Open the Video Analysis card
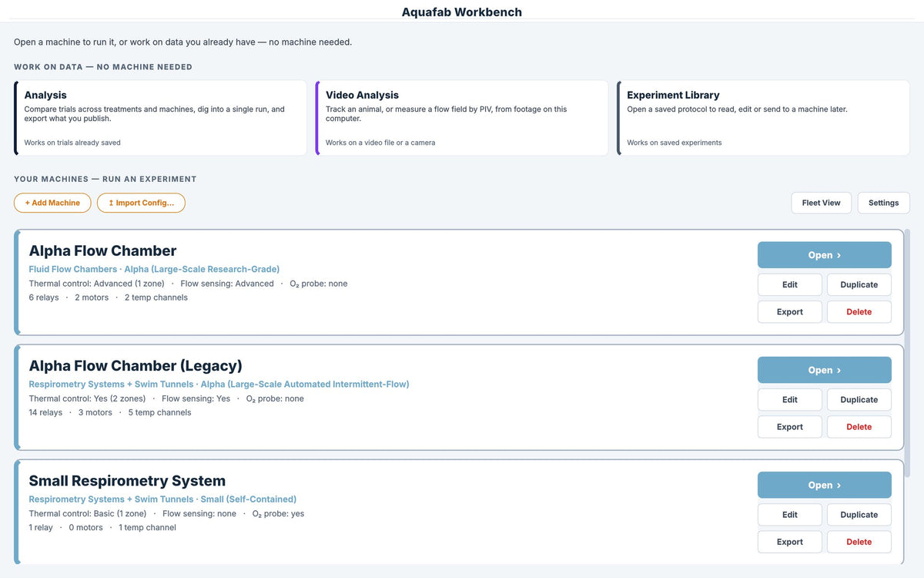 (x=462, y=118)
